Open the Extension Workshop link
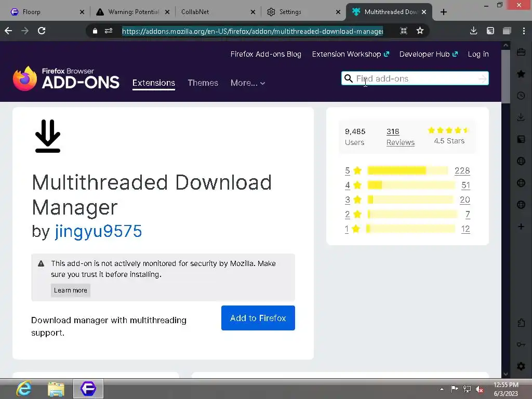 351,54
